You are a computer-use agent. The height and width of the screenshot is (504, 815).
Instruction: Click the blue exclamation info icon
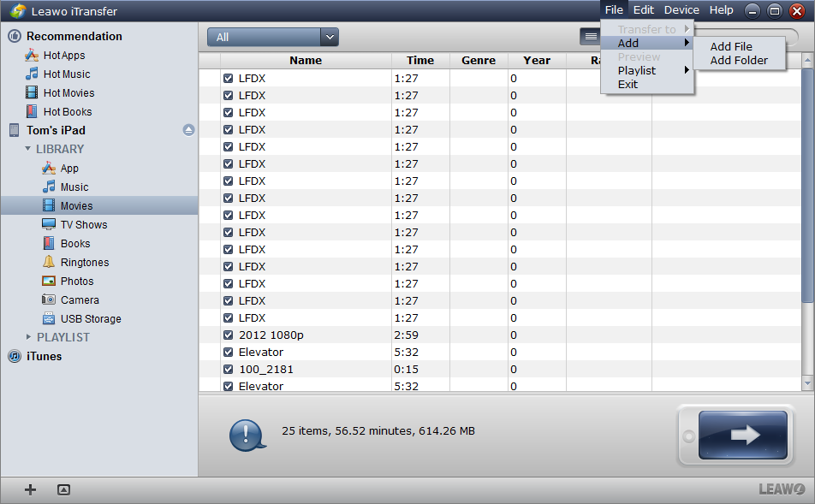(247, 435)
